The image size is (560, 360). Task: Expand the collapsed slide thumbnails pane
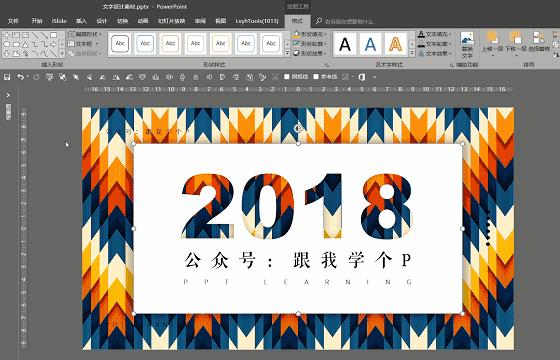coord(8,95)
